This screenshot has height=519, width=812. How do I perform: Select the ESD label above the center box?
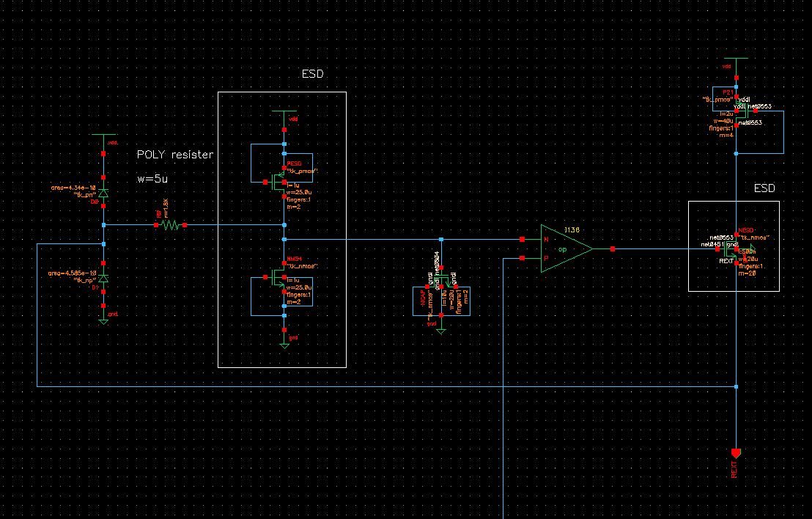pos(313,74)
